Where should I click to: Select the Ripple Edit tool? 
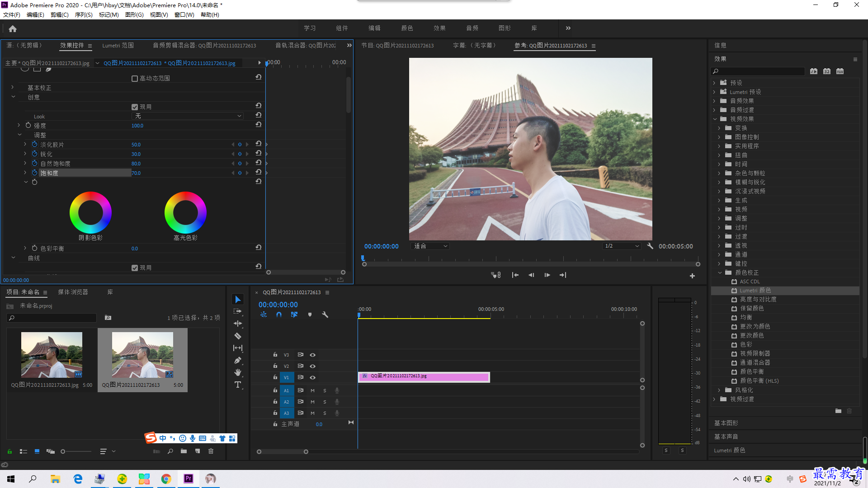238,324
